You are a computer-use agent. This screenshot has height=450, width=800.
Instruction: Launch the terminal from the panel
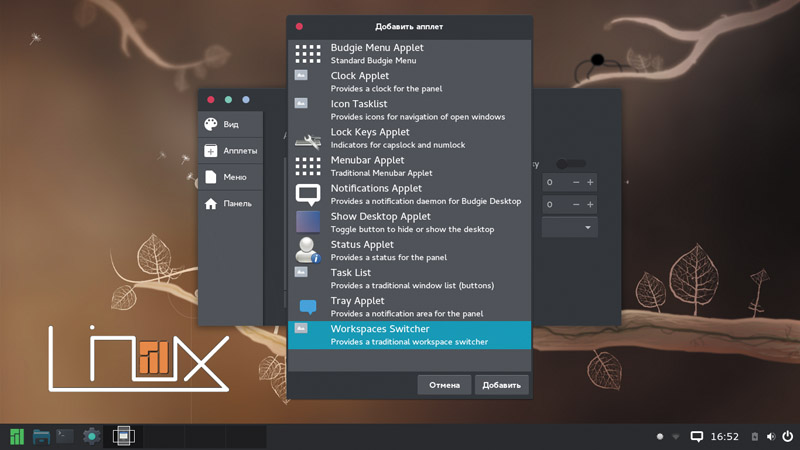pos(65,436)
